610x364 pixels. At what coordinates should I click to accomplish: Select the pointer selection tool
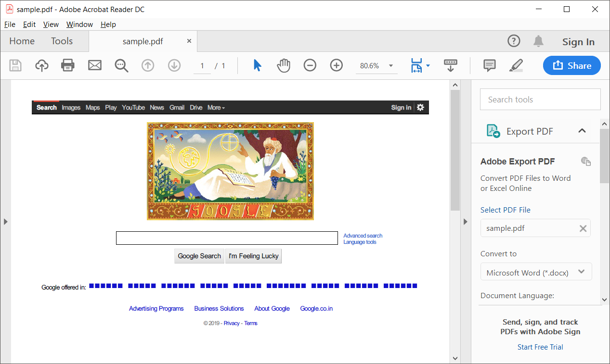tap(257, 65)
